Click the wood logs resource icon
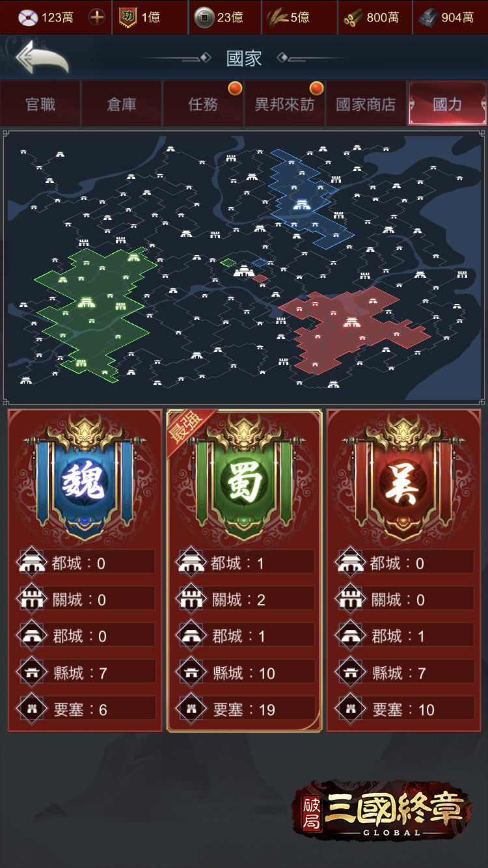This screenshot has width=488, height=868. (x=353, y=18)
